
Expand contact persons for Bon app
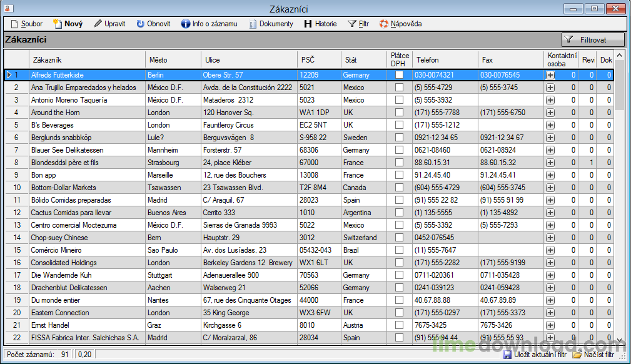tap(550, 175)
